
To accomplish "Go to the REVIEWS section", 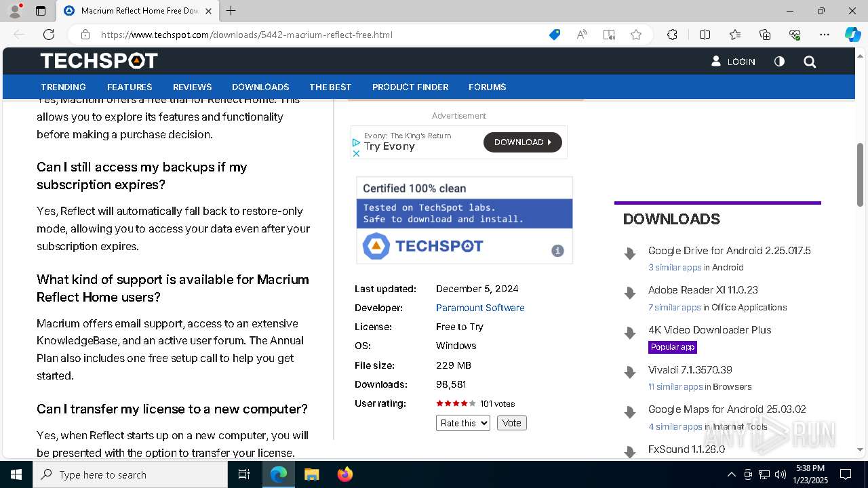I will 192,87.
